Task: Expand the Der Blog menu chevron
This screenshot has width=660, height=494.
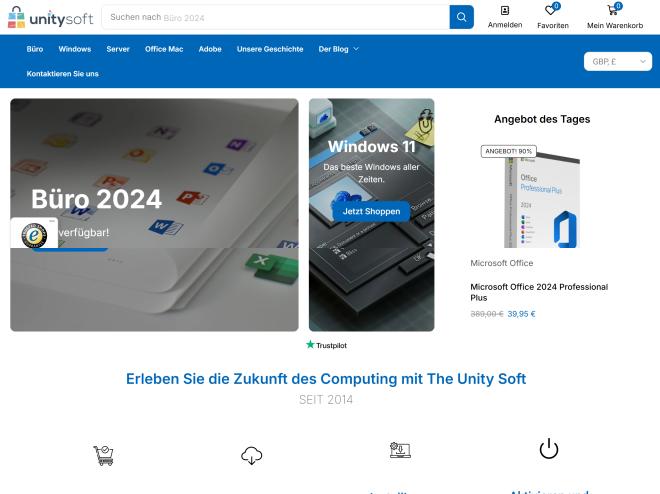Action: (x=356, y=49)
